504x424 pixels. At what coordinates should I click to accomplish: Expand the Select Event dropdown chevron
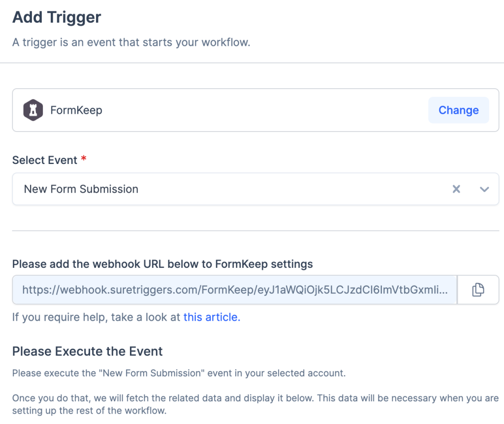tap(484, 189)
